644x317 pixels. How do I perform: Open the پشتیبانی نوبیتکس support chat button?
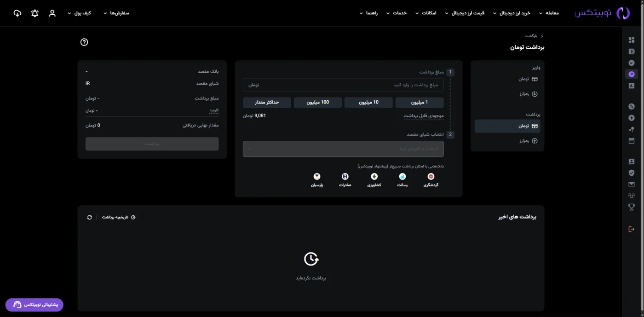coord(34,305)
